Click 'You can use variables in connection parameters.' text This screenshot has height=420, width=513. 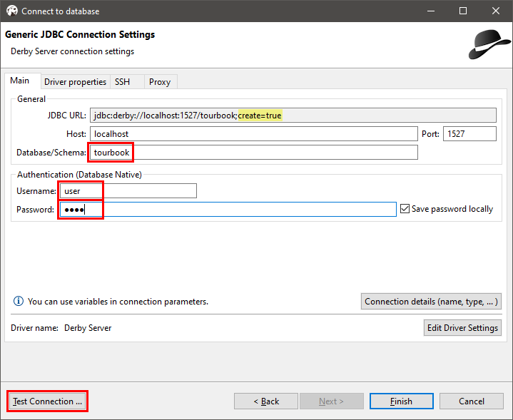118,302
